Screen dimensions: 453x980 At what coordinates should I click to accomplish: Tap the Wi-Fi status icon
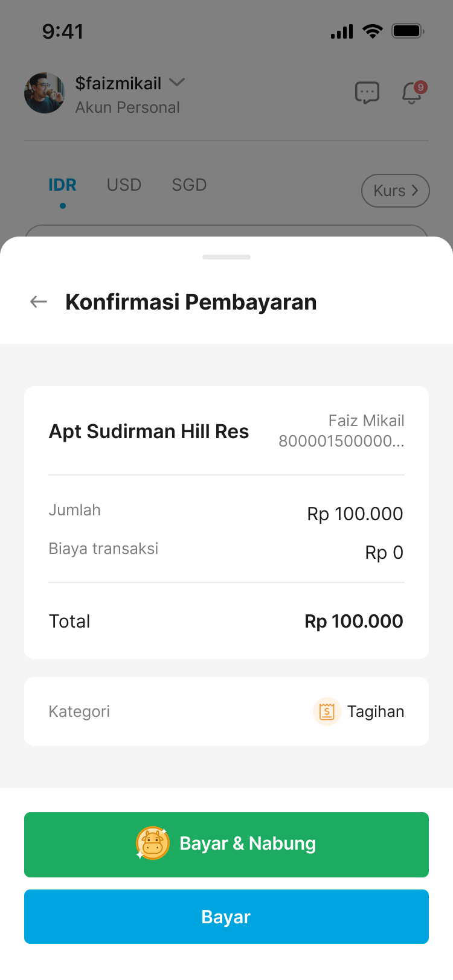(373, 31)
